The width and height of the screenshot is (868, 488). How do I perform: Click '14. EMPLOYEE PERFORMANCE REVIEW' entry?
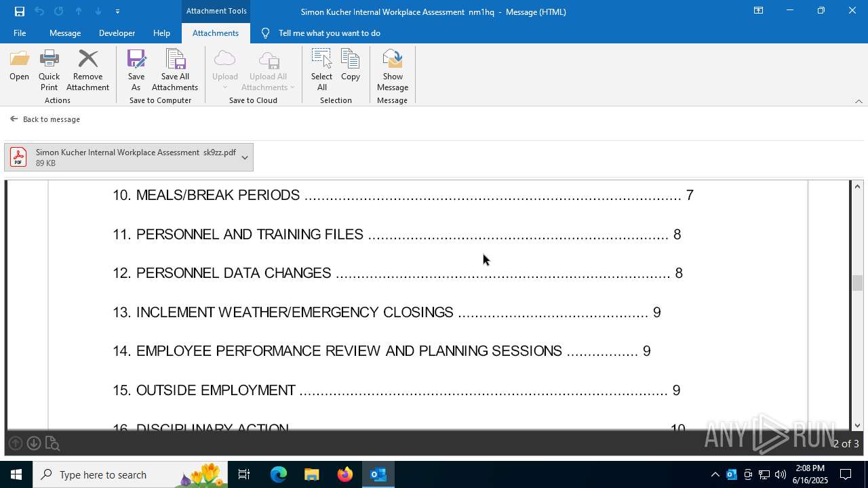tap(382, 351)
